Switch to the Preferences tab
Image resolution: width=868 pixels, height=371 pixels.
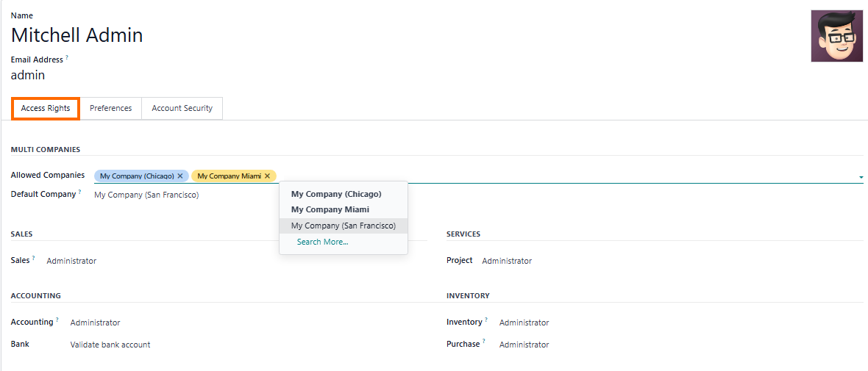click(111, 109)
